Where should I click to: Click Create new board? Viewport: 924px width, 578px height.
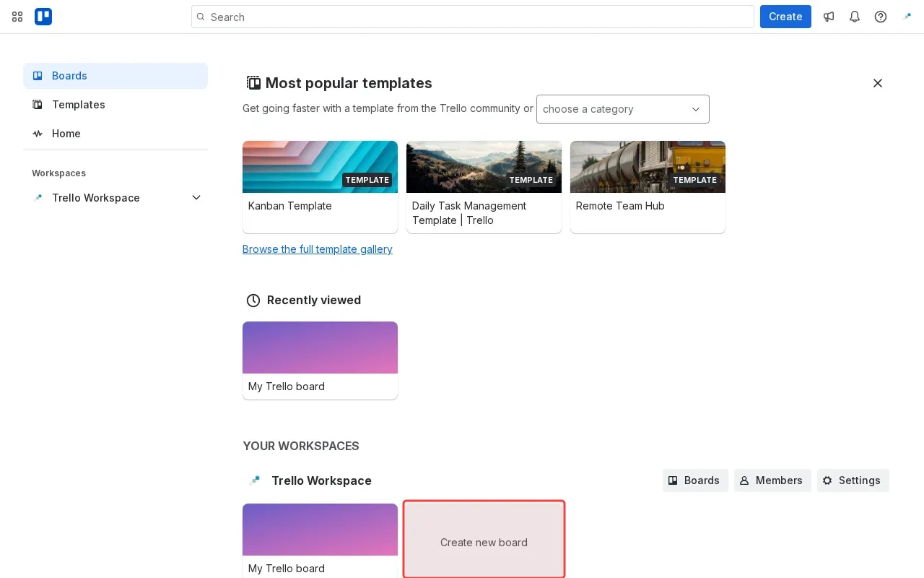click(x=484, y=543)
